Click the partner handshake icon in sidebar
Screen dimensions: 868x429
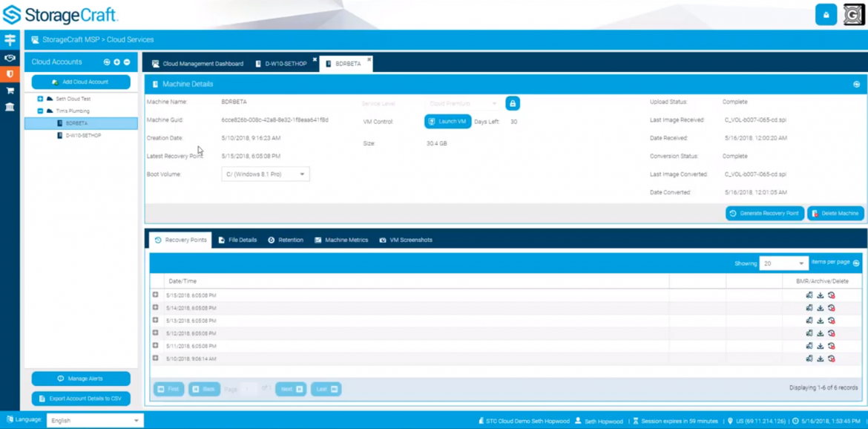coord(10,57)
